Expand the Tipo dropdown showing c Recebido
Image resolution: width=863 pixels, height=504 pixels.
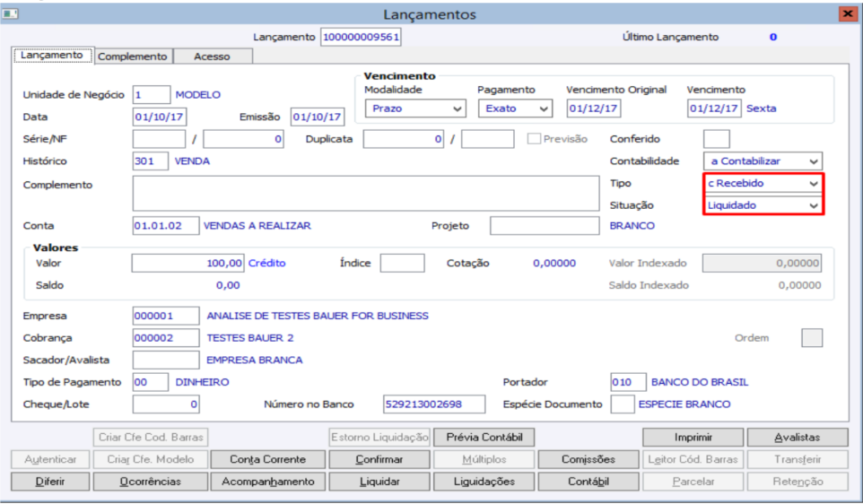763,183
